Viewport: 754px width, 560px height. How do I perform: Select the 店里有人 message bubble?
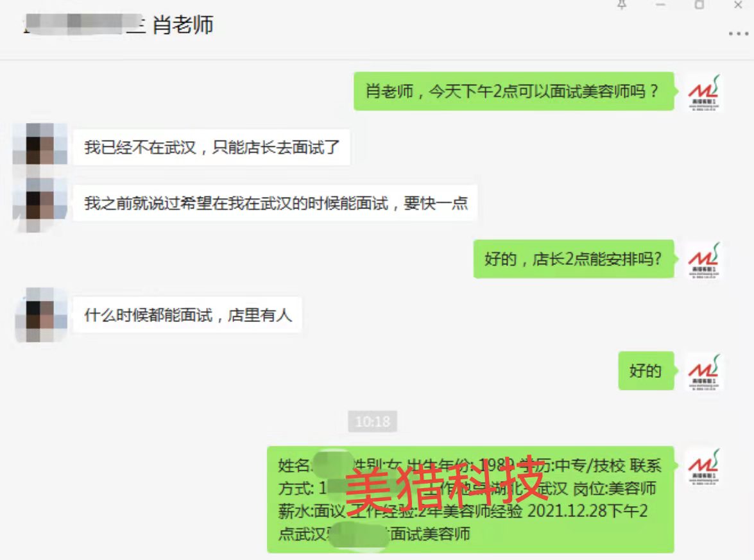(187, 315)
